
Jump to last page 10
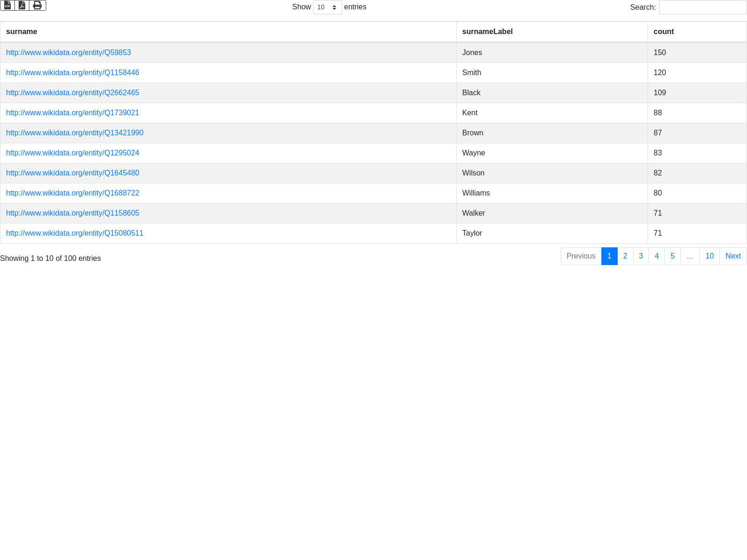(x=709, y=256)
